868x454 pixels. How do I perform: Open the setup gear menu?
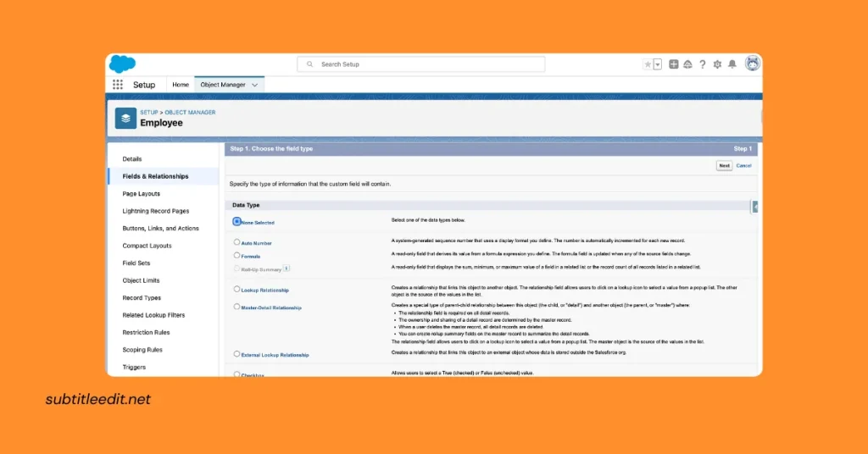pos(717,64)
